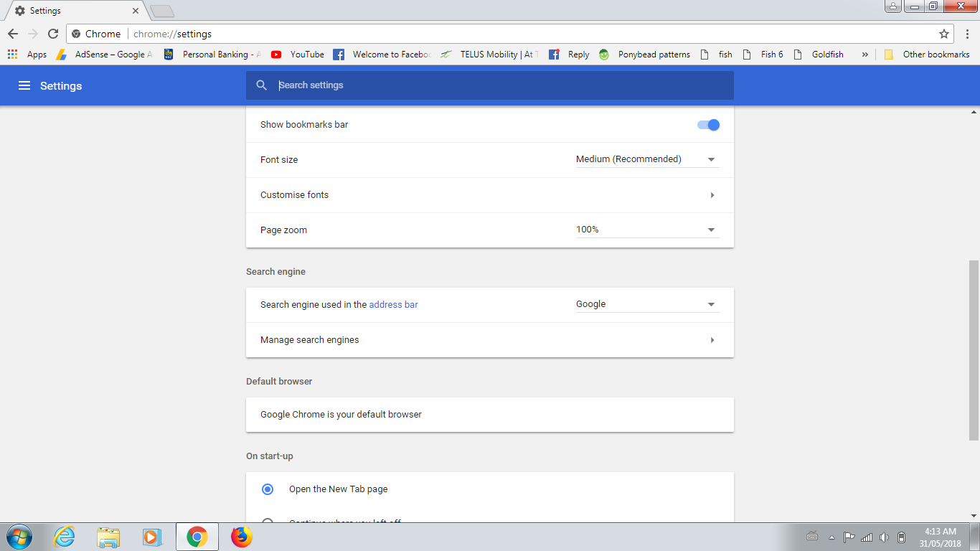Click the On start-up section heading
The height and width of the screenshot is (551, 980).
[x=270, y=456]
